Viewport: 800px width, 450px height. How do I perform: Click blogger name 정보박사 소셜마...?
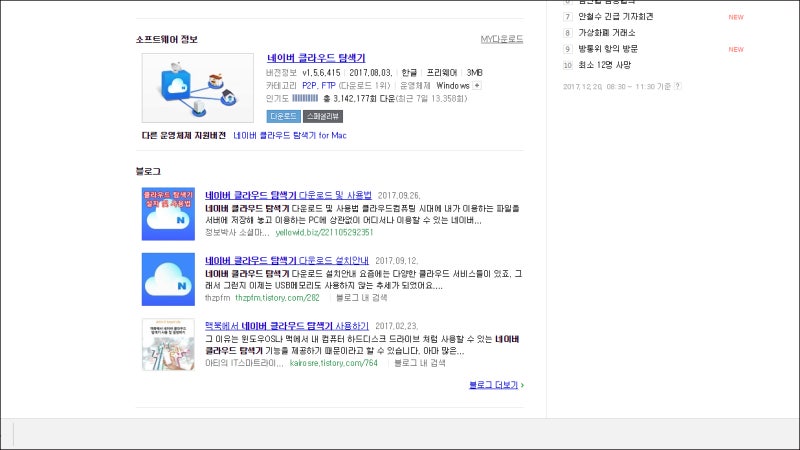[237, 233]
